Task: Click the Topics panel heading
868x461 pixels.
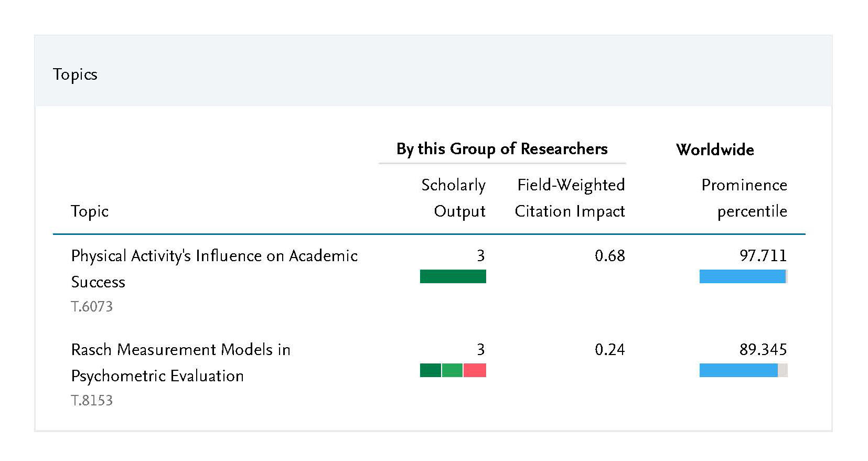Action: [75, 74]
